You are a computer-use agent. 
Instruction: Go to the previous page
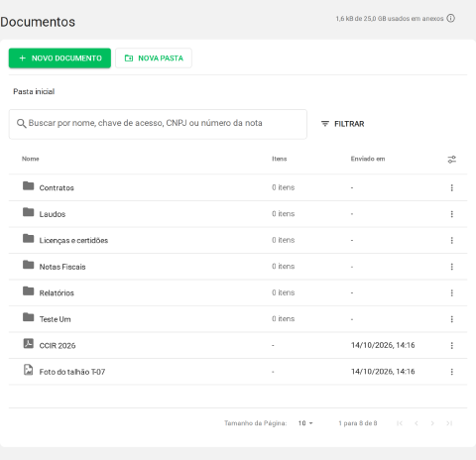click(416, 423)
